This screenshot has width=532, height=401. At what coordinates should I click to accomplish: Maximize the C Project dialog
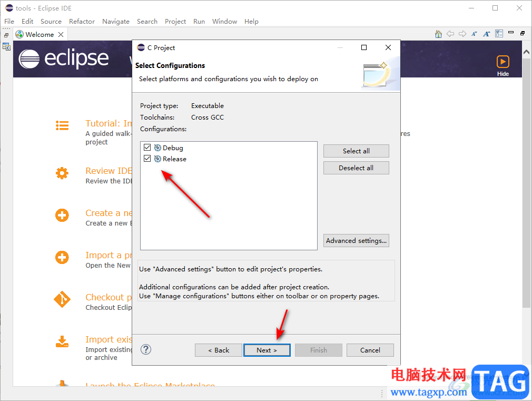click(364, 47)
